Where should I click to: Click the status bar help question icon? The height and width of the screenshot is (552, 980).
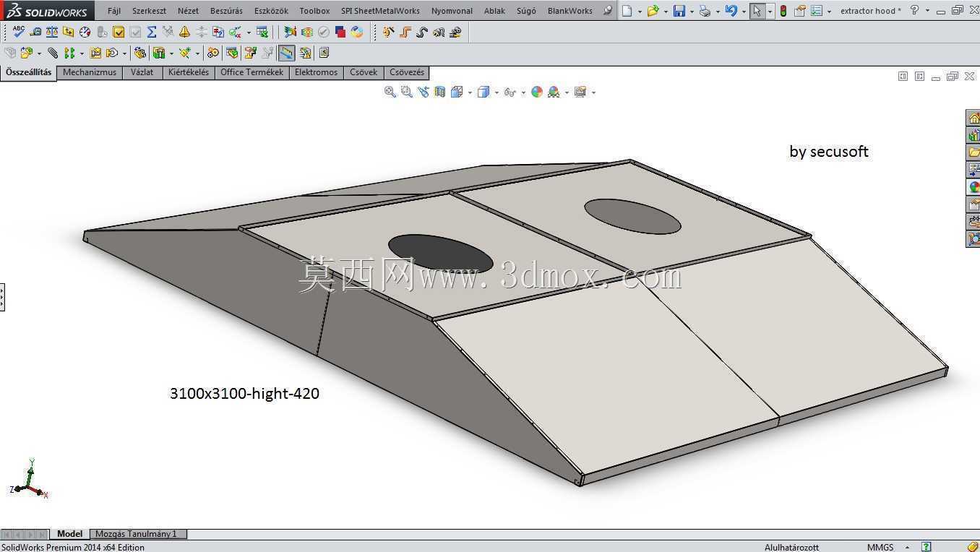tap(927, 547)
